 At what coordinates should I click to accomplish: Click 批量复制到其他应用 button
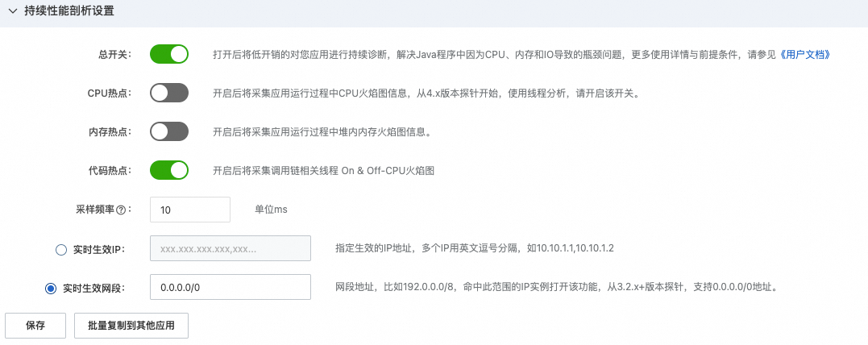point(131,326)
